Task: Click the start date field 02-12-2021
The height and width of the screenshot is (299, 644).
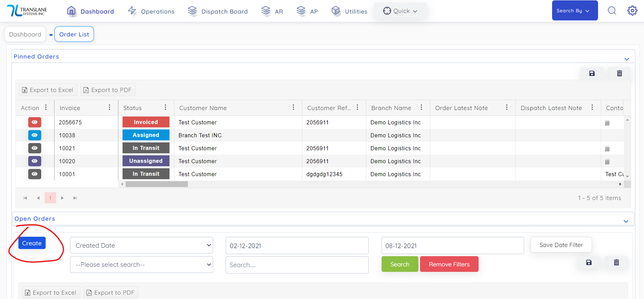Action: 297,245
